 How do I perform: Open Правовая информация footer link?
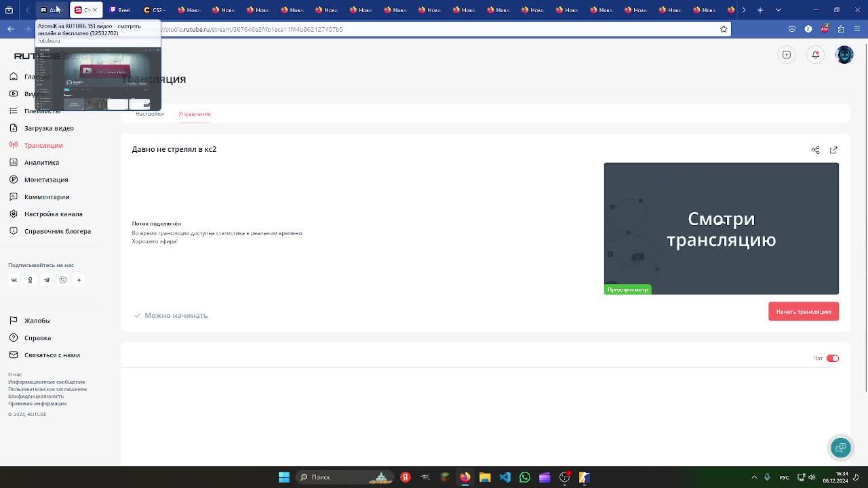37,403
